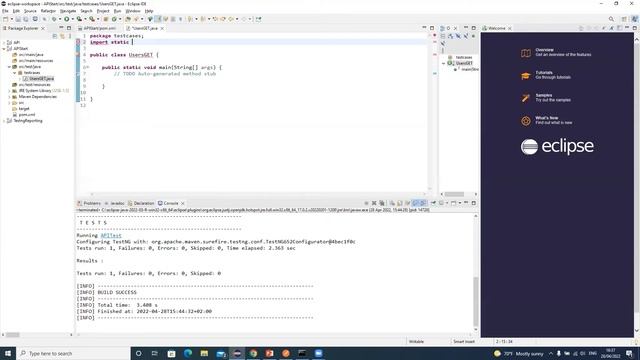Switch to the Problems tab
Image resolution: width=640 pixels, height=360 pixels.
[89, 203]
